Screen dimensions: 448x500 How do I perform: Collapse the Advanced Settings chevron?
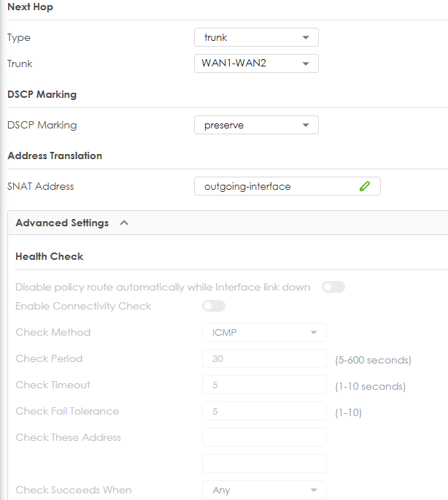pyautogui.click(x=124, y=223)
